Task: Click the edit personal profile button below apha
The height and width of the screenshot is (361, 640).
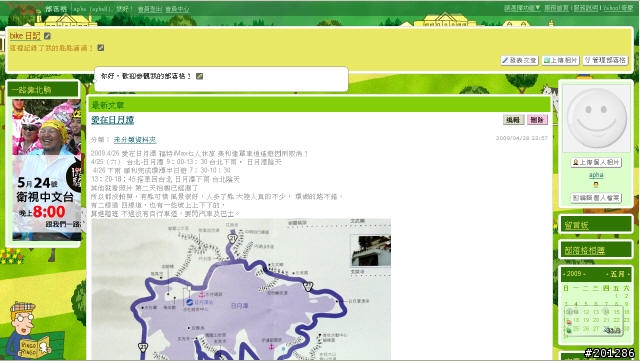Action: coord(596,198)
